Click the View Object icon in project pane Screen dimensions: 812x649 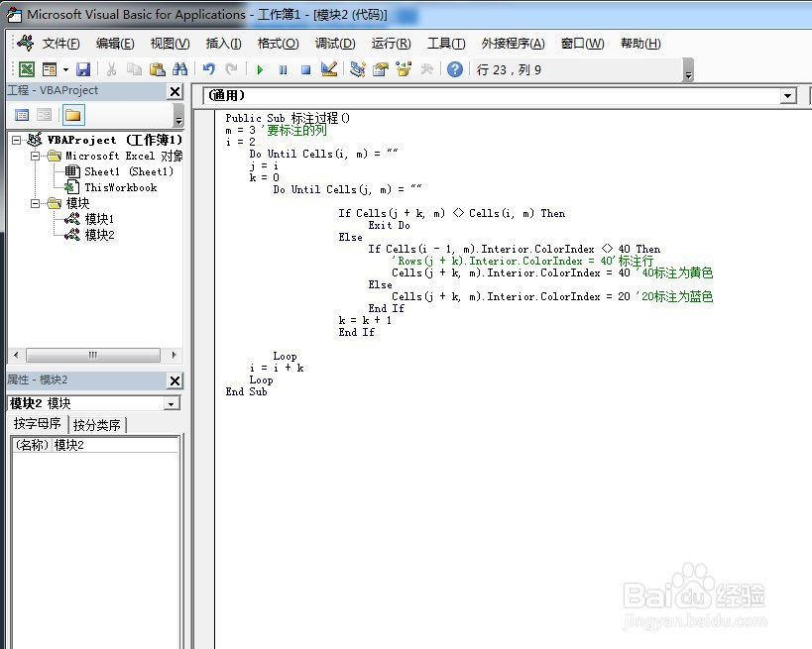coord(44,115)
